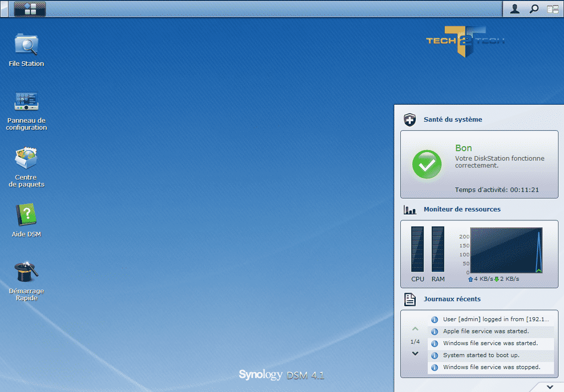
Task: Open Journaux récents widget title
Action: [x=452, y=299]
